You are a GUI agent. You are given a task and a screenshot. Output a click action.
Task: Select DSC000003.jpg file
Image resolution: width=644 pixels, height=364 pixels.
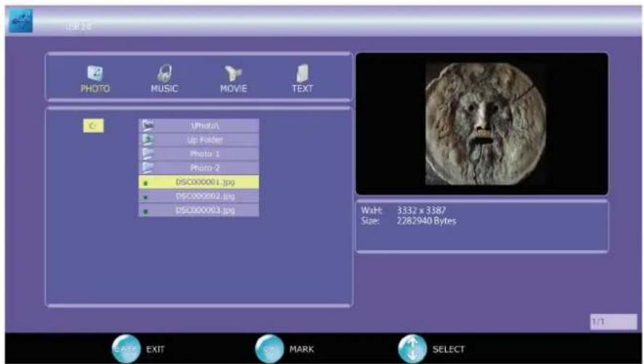pos(199,210)
